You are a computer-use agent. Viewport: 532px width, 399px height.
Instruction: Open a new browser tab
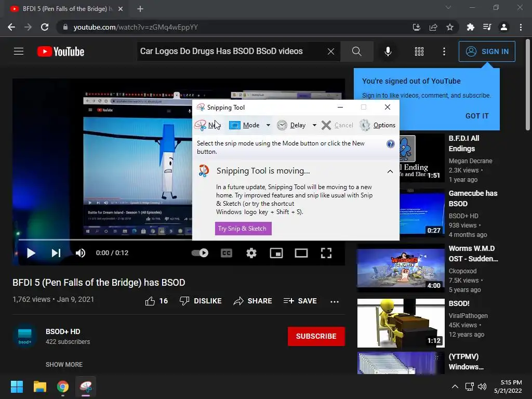tap(140, 9)
